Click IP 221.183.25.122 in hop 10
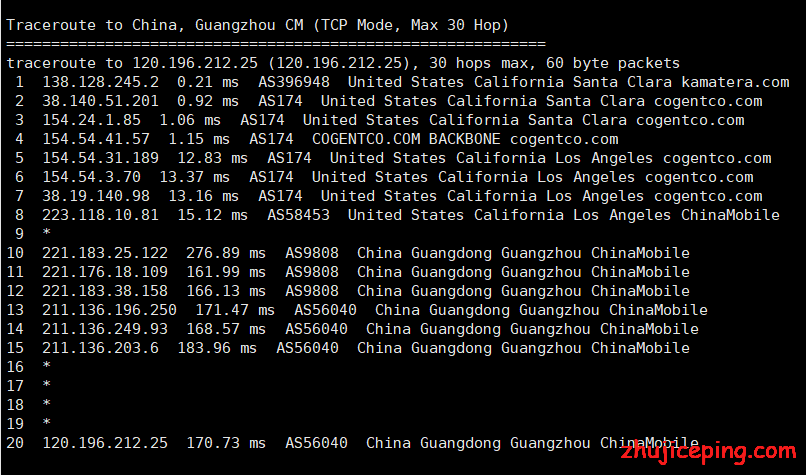This screenshot has height=475, width=806. click(105, 253)
